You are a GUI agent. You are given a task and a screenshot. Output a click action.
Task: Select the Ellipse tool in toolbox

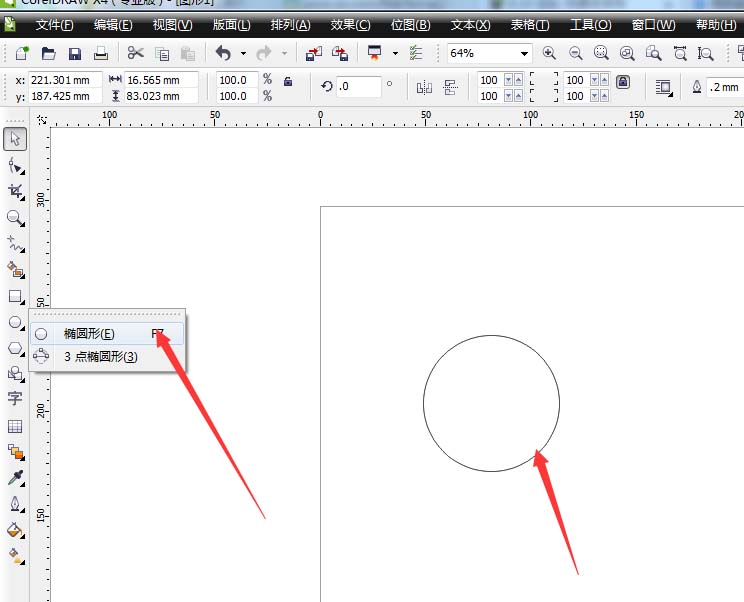(15, 323)
